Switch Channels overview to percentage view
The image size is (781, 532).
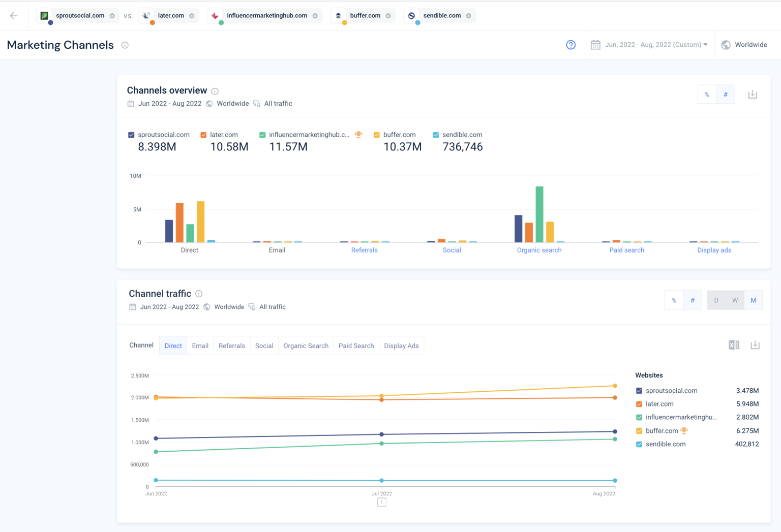707,95
